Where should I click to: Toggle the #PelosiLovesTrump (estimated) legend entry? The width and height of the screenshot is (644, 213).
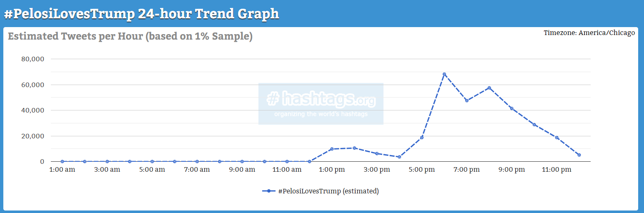coord(328,191)
